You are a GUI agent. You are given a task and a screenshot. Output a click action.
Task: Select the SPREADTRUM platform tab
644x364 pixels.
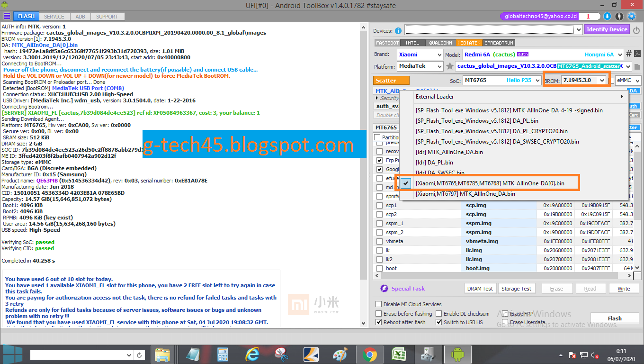click(499, 43)
